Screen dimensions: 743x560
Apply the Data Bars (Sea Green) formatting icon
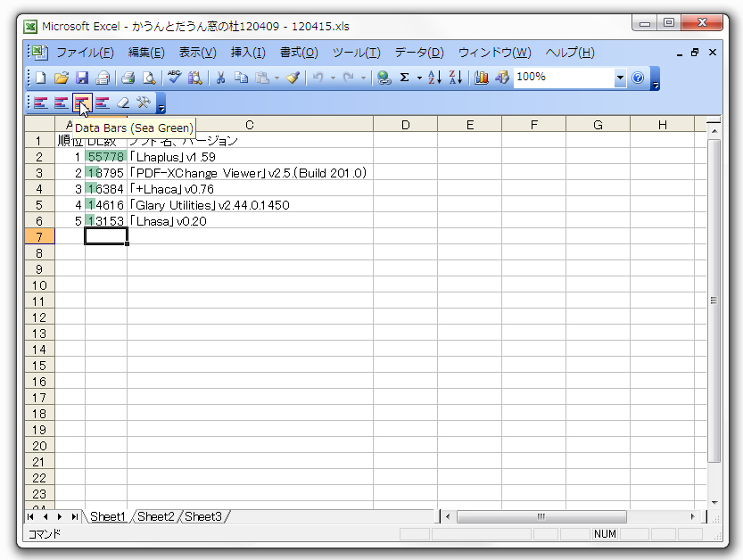click(82, 103)
